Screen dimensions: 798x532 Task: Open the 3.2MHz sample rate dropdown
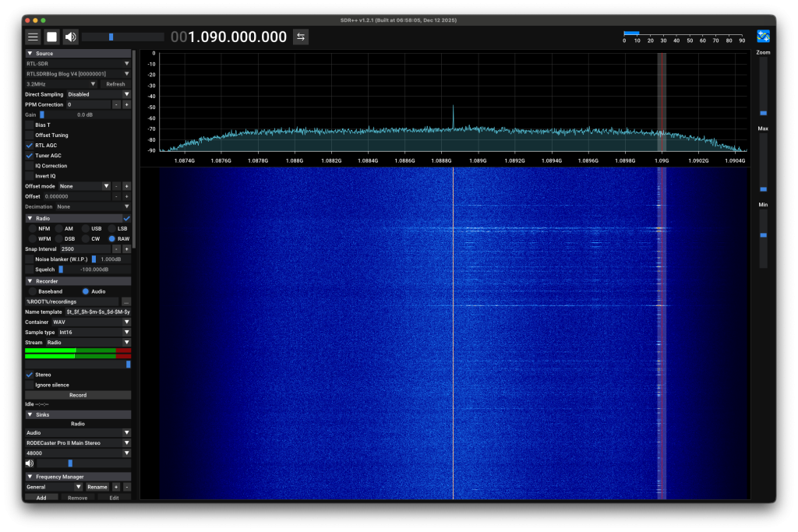tap(58, 83)
